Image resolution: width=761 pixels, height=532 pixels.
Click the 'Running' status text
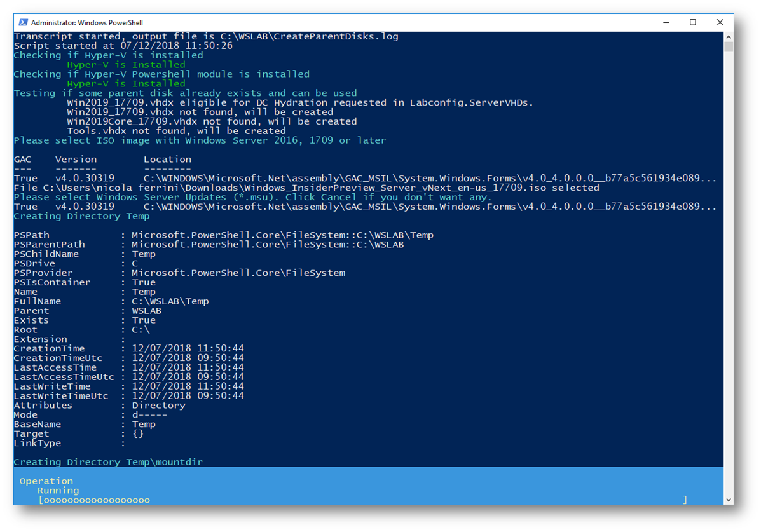tap(58, 491)
